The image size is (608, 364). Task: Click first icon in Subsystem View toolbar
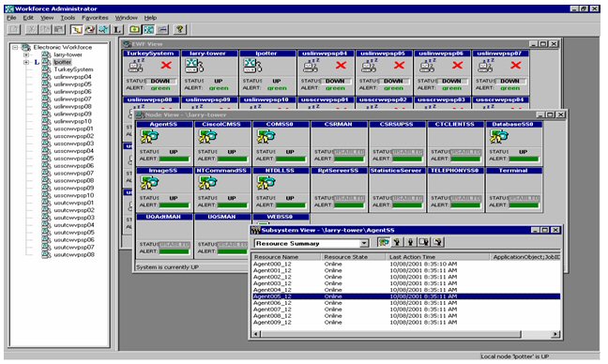point(384,242)
